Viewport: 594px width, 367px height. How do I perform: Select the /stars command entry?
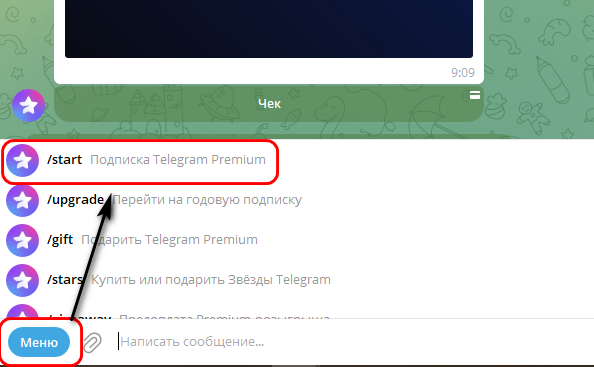tap(297, 280)
